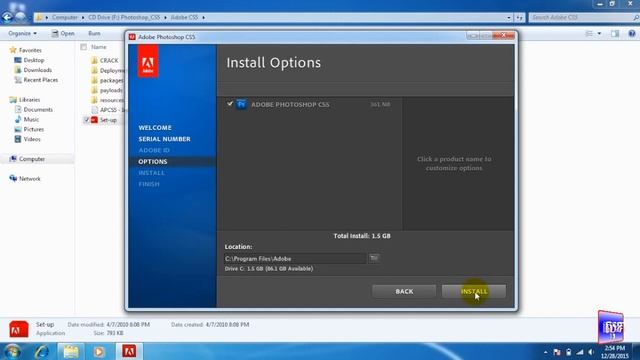Open Windows Explorer taskbar icon

[71, 351]
